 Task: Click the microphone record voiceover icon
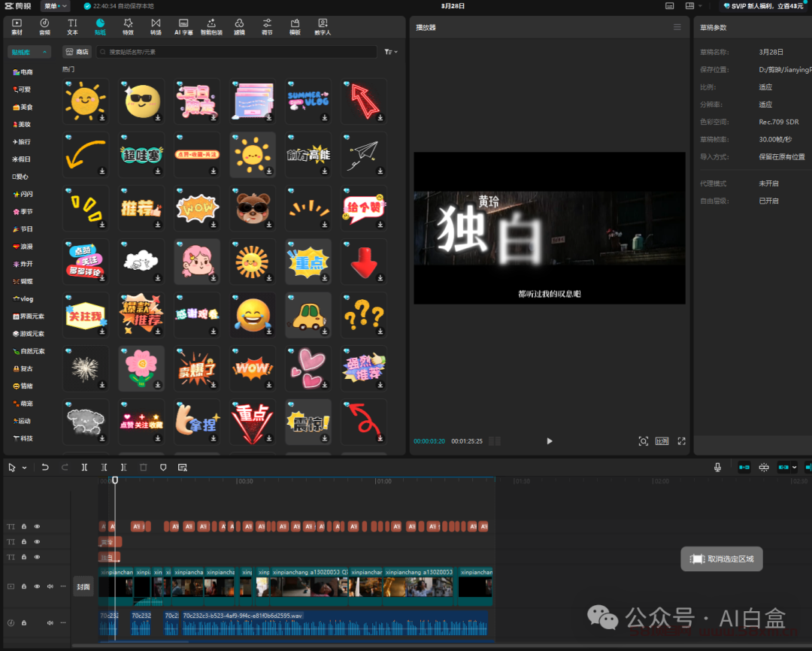click(x=717, y=467)
